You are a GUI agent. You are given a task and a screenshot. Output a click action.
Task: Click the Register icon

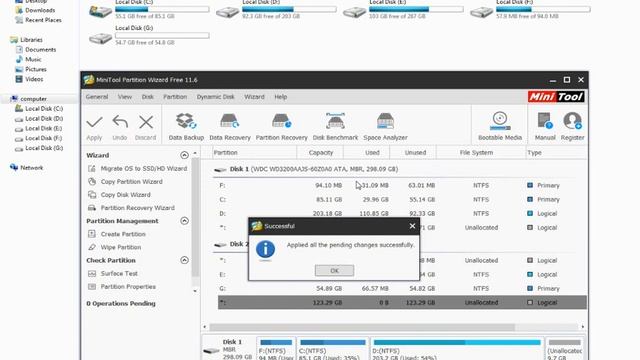coord(572,121)
